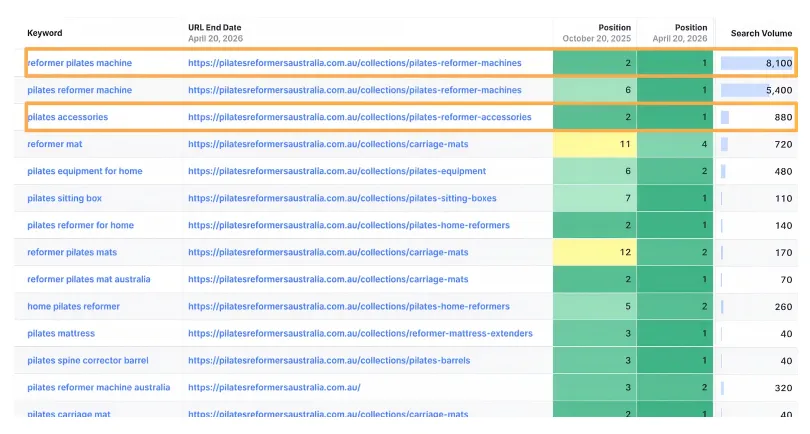This screenshot has width=810, height=434.
Task: Select the 480 search volume cell
Action: (757, 171)
